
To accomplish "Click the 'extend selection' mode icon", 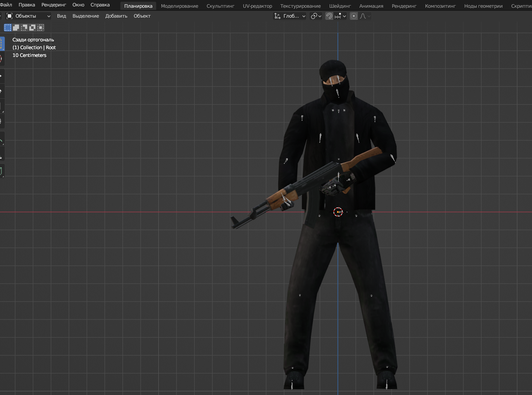I will pyautogui.click(x=16, y=28).
